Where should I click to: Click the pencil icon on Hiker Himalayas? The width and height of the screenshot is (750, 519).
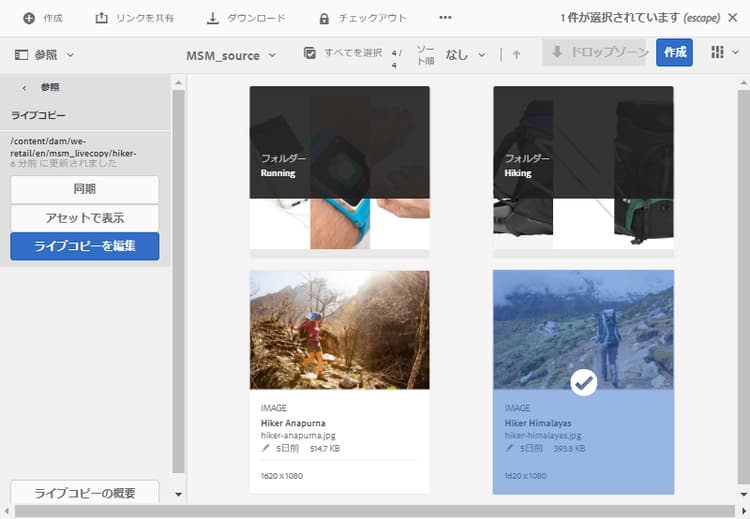[x=509, y=448]
